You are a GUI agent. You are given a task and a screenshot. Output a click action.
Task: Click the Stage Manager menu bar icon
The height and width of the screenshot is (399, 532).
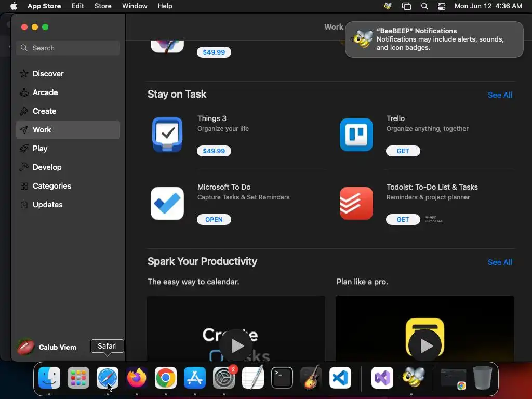point(406,6)
